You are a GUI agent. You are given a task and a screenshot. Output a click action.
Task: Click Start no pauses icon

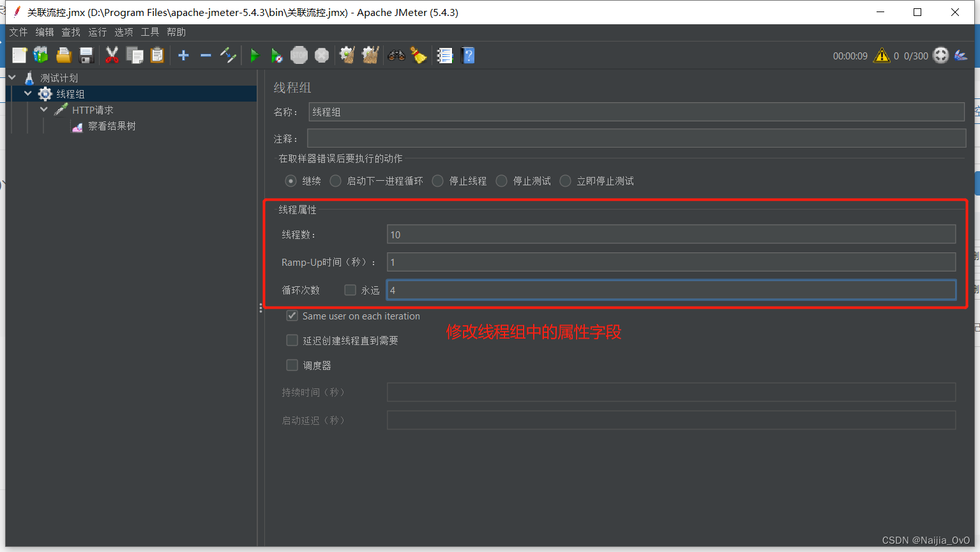tap(276, 56)
